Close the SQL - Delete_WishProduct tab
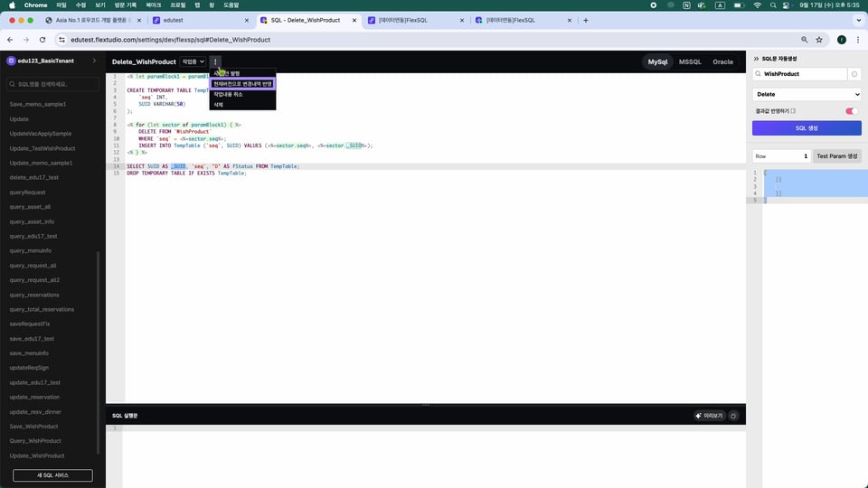This screenshot has width=868, height=488. tap(354, 21)
